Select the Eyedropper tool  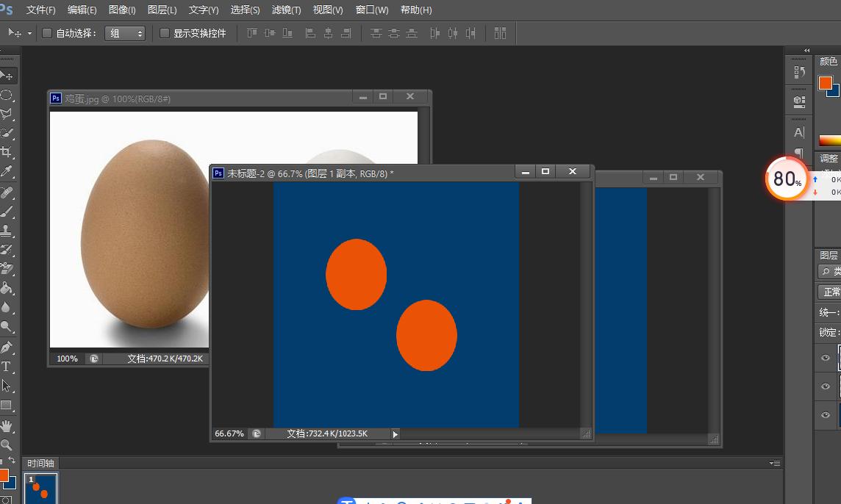pos(7,172)
